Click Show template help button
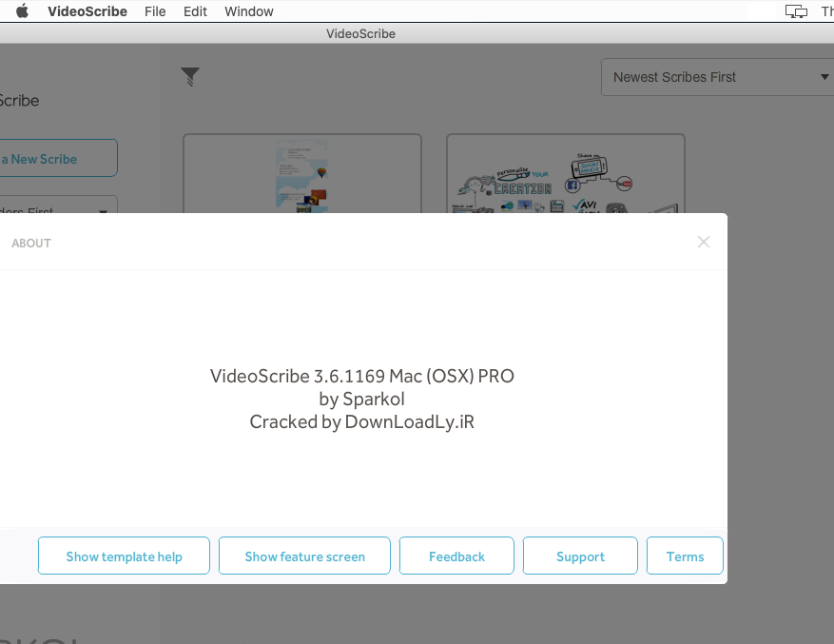This screenshot has height=644, width=834. tap(124, 556)
